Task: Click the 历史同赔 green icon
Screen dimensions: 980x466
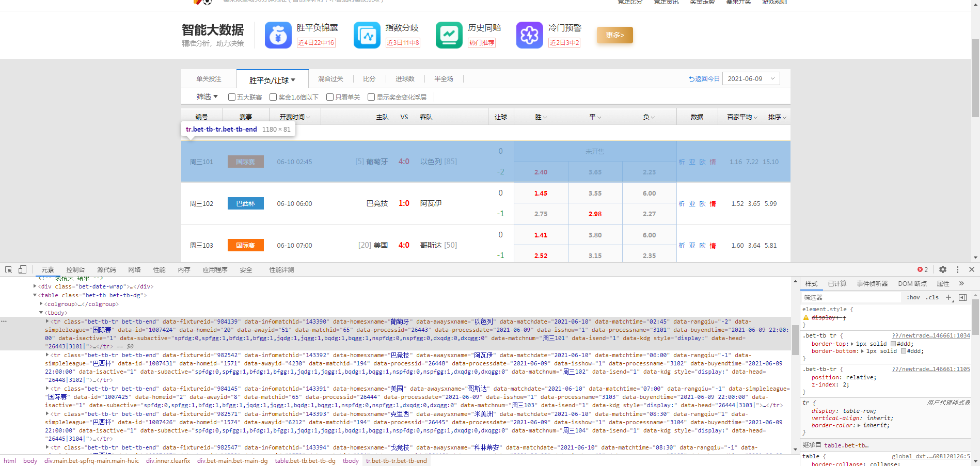Action: click(x=449, y=35)
